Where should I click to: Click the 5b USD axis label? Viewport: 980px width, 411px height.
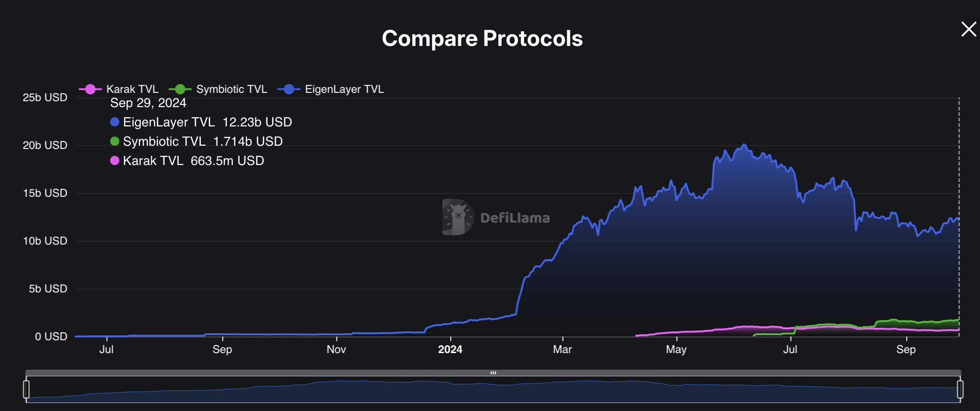pos(48,289)
